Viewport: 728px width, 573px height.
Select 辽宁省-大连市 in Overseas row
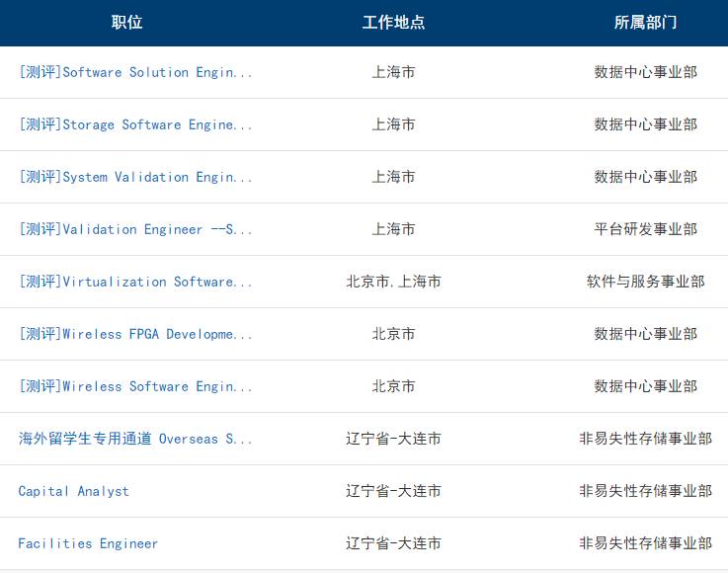click(x=393, y=439)
